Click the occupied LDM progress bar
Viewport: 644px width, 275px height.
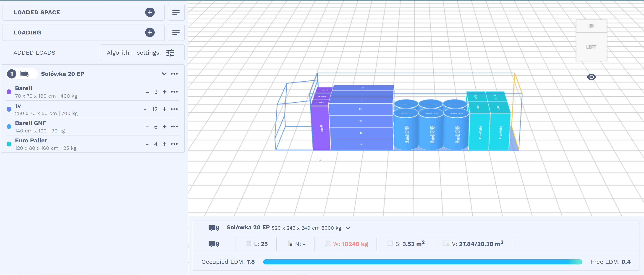[x=423, y=262]
